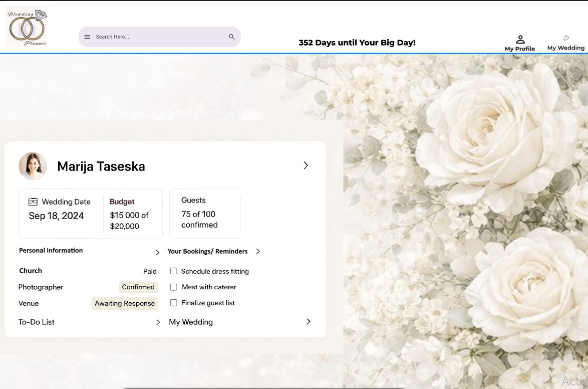Expand Marija Taseska's profile chevron

pos(306,165)
